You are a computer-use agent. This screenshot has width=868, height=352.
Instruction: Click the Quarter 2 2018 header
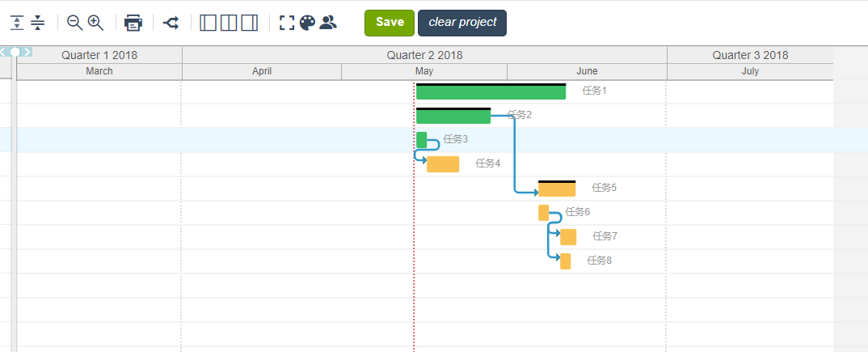point(424,55)
